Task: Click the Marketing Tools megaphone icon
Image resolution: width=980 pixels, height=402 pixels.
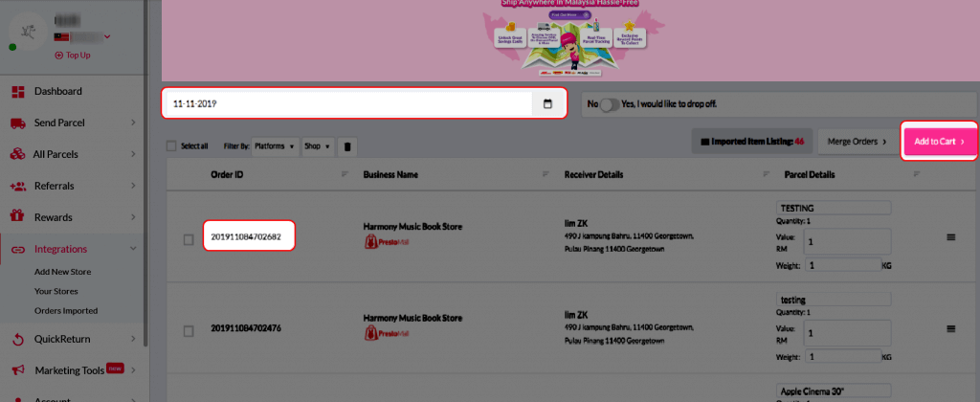Action: pos(17,370)
